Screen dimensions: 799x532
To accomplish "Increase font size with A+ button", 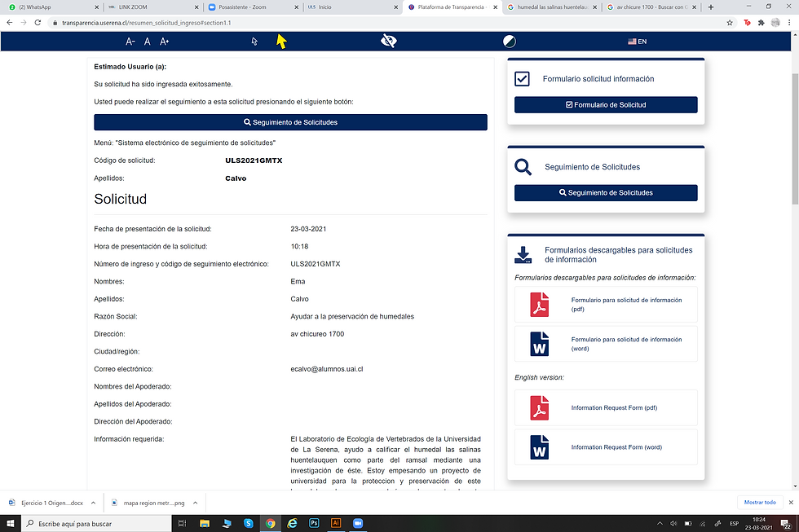I will (164, 42).
